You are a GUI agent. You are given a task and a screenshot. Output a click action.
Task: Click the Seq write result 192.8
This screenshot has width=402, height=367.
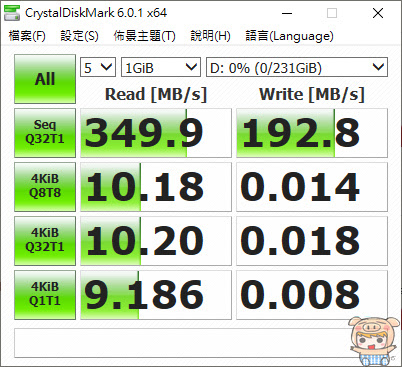pos(312,133)
